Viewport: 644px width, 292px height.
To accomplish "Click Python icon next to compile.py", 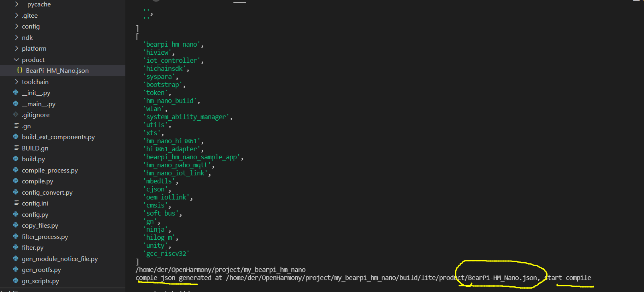I will tap(16, 181).
